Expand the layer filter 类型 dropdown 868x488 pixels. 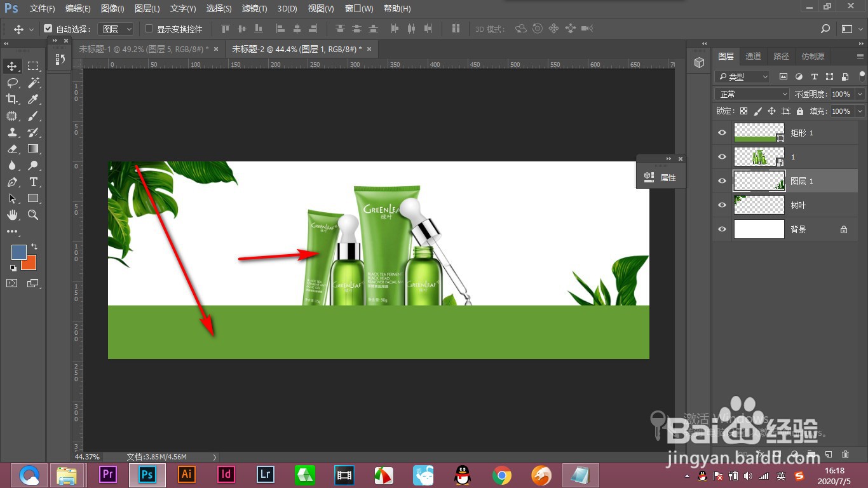[x=742, y=77]
